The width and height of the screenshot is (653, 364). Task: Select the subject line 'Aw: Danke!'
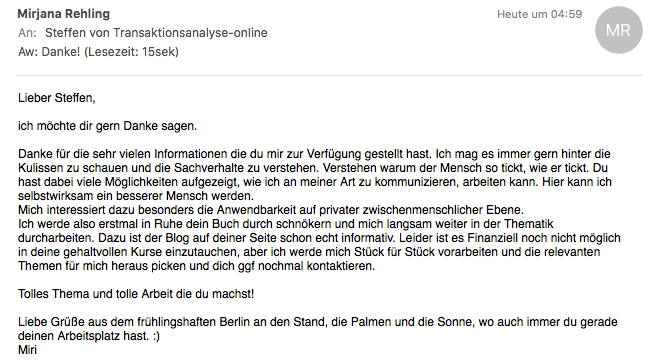click(49, 52)
